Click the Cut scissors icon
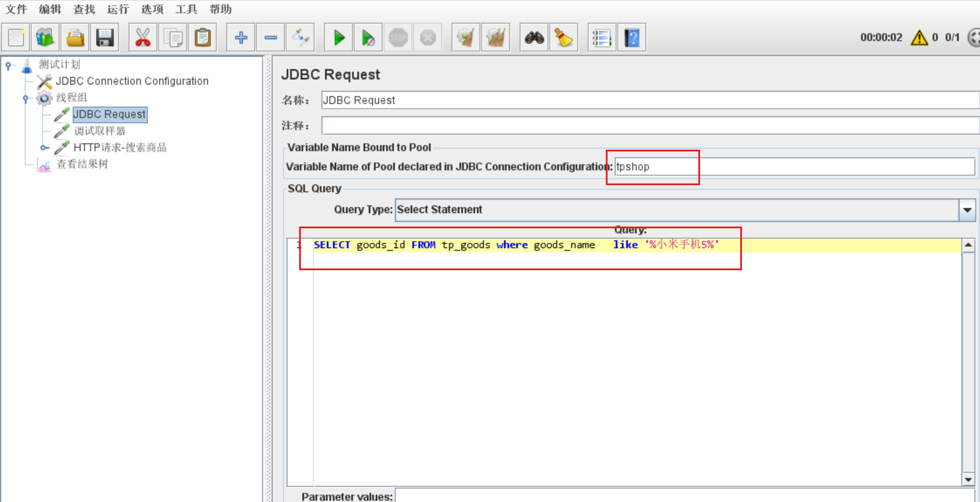The height and width of the screenshot is (502, 980). [x=143, y=38]
